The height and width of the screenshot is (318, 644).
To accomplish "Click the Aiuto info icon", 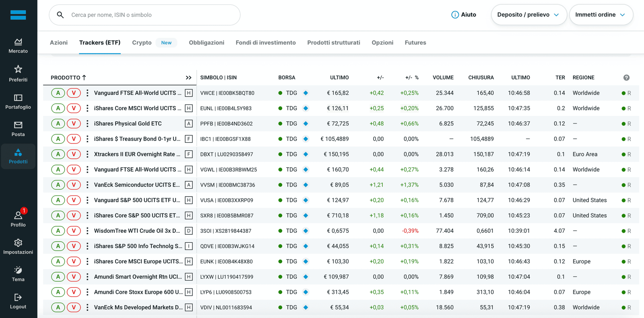I will pos(455,15).
